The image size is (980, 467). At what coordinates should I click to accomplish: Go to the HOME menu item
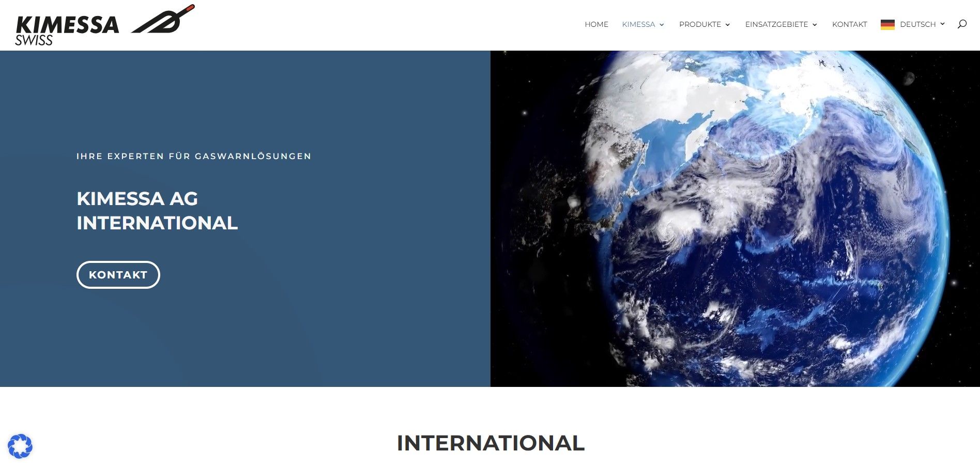pyautogui.click(x=596, y=24)
